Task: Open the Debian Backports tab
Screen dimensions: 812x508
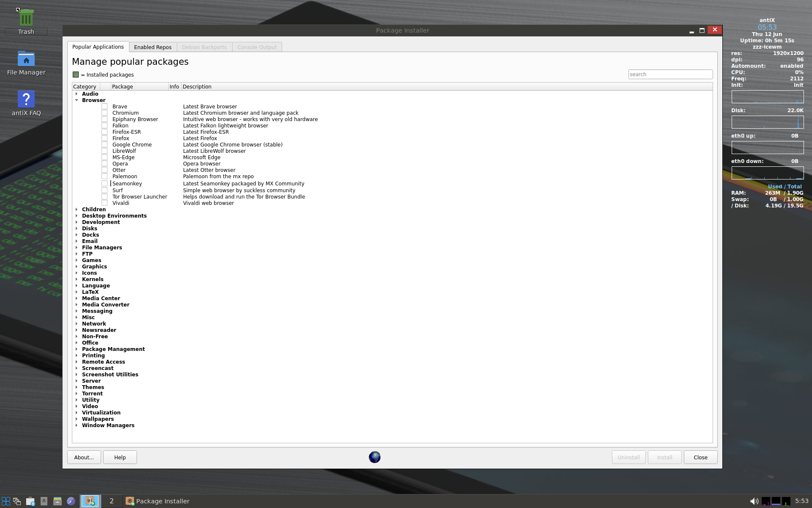Action: [x=204, y=47]
